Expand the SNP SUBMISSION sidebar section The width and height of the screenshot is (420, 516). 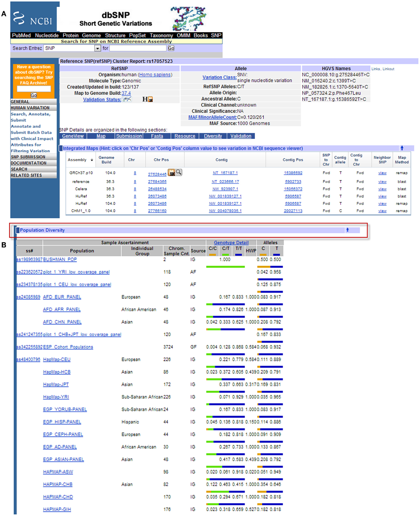pos(34,157)
